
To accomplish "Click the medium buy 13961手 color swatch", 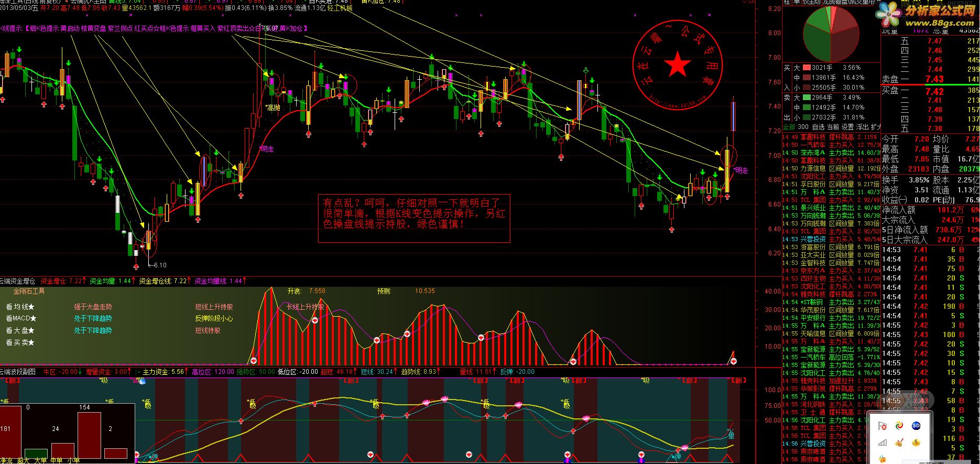I will 807,78.
